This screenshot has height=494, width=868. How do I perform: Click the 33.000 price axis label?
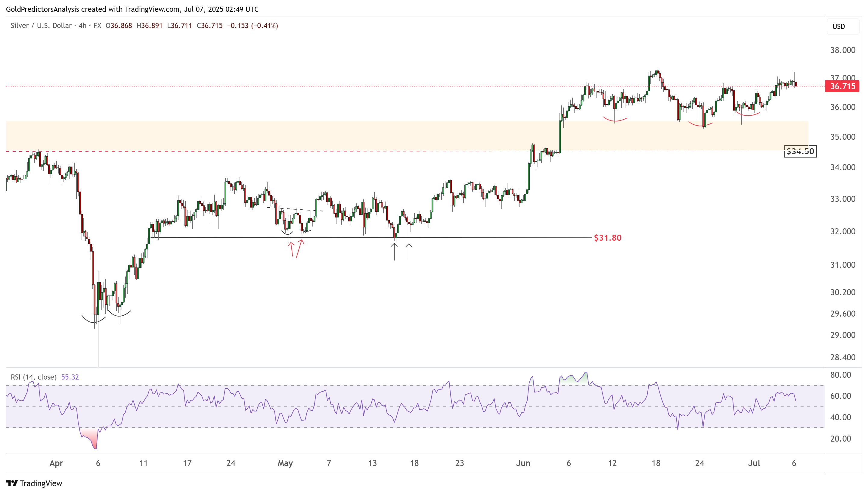pos(843,199)
